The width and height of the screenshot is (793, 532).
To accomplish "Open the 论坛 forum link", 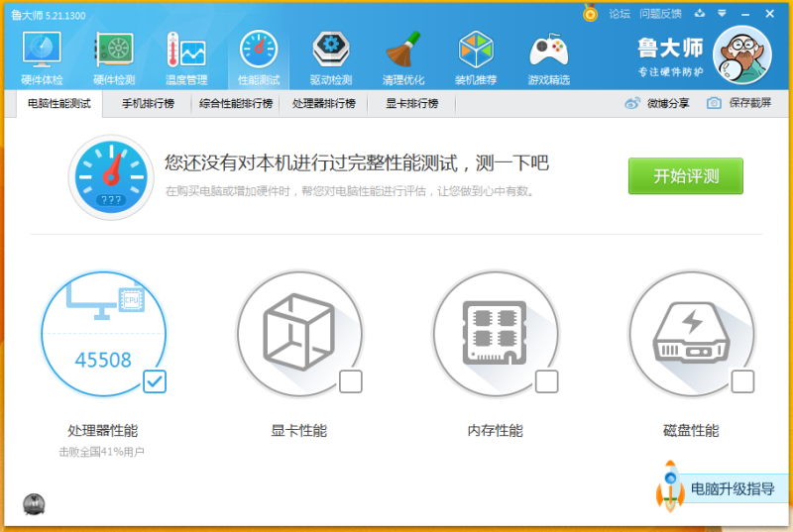I will tap(620, 14).
